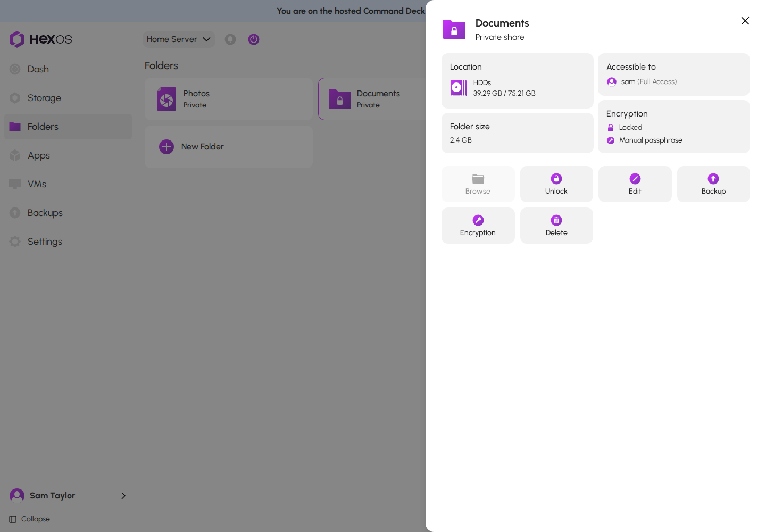766x532 pixels.
Task: Open Encryption settings button
Action: (x=478, y=226)
